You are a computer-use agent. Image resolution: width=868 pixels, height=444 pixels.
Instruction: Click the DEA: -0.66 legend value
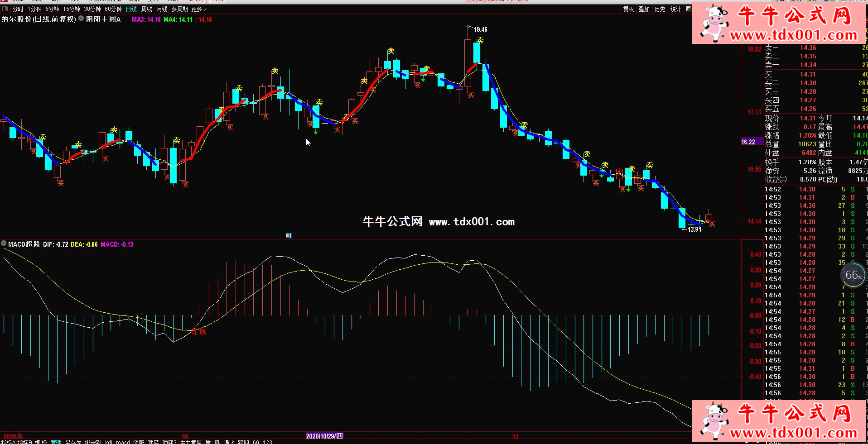click(x=84, y=244)
